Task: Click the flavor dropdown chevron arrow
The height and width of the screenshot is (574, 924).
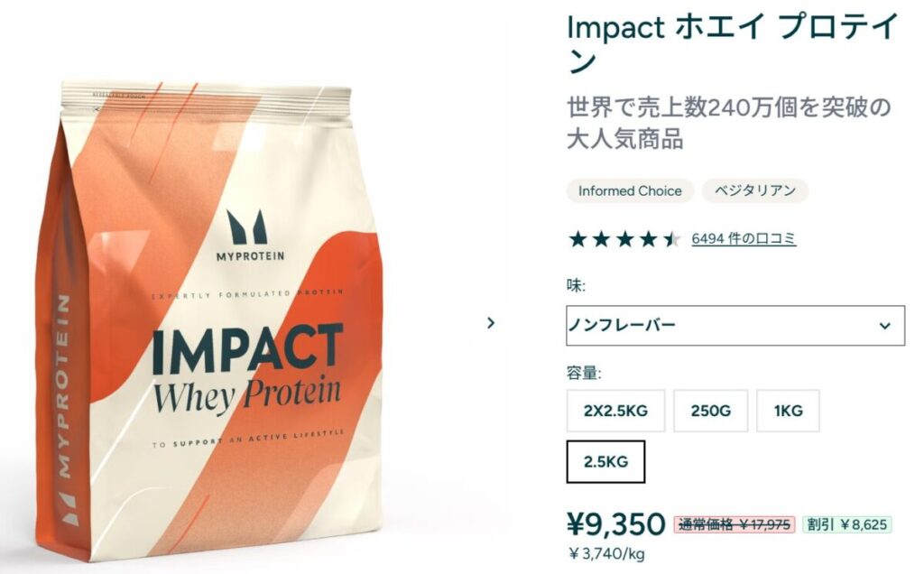Action: point(884,325)
